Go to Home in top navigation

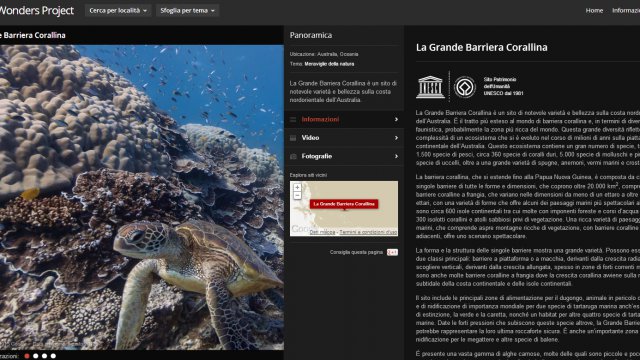594,11
